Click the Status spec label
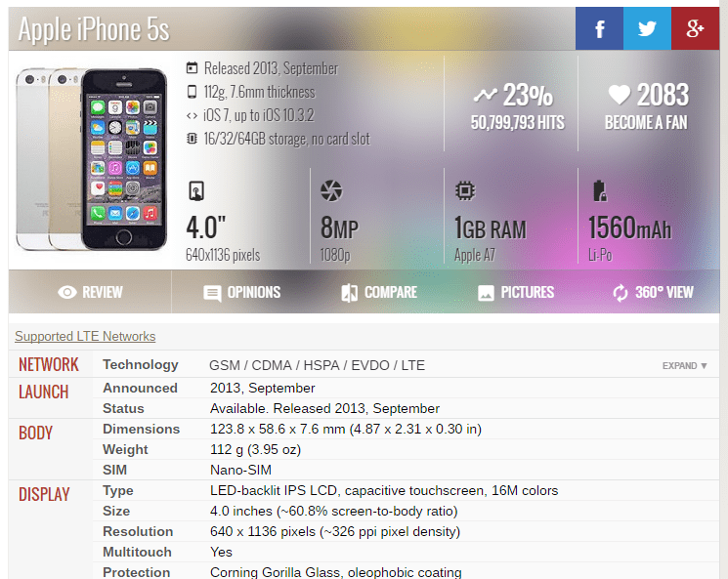The width and height of the screenshot is (728, 579). pyautogui.click(x=123, y=408)
